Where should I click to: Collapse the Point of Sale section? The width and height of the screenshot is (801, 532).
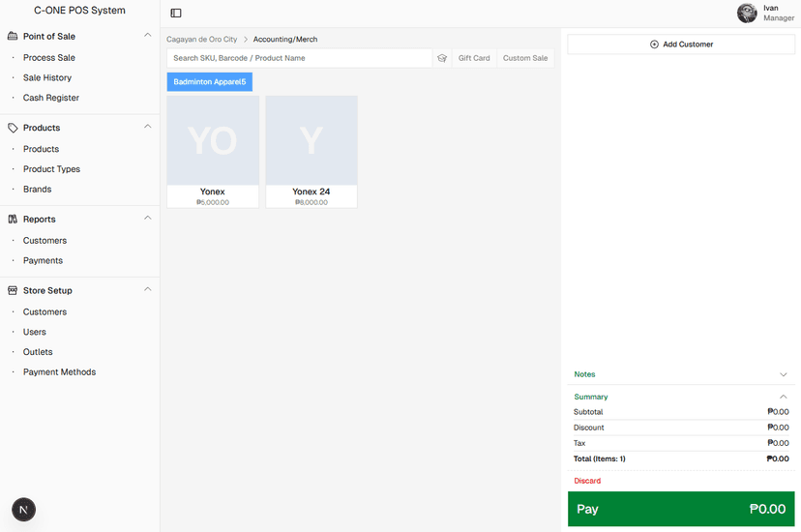point(148,35)
